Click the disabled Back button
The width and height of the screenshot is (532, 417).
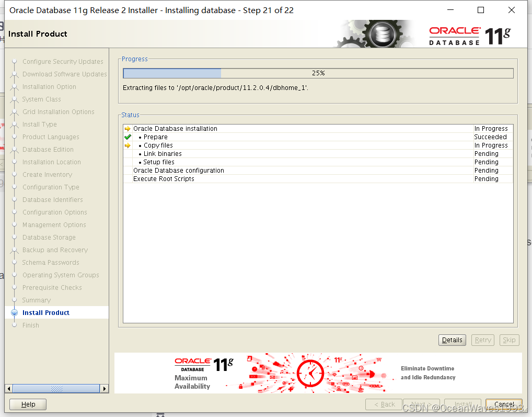pyautogui.click(x=384, y=404)
